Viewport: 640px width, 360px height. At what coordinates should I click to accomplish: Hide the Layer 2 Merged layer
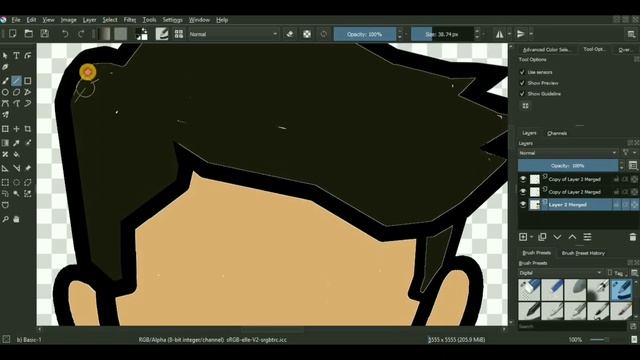click(x=523, y=204)
